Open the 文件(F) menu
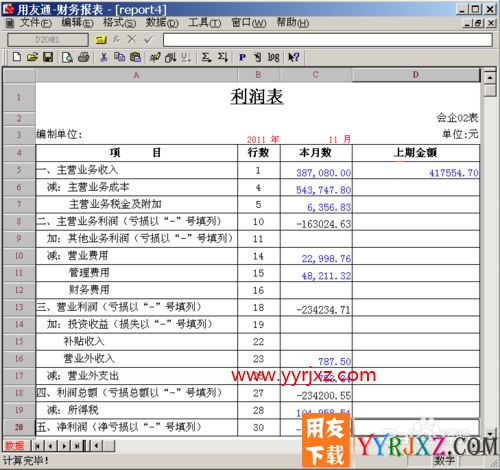This screenshot has height=470, width=500. point(36,23)
